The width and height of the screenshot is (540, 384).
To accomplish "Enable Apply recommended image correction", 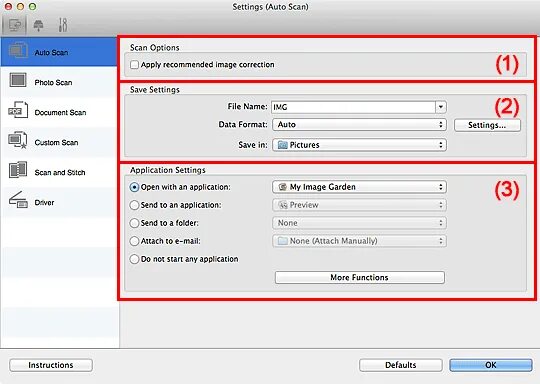I will [x=134, y=65].
